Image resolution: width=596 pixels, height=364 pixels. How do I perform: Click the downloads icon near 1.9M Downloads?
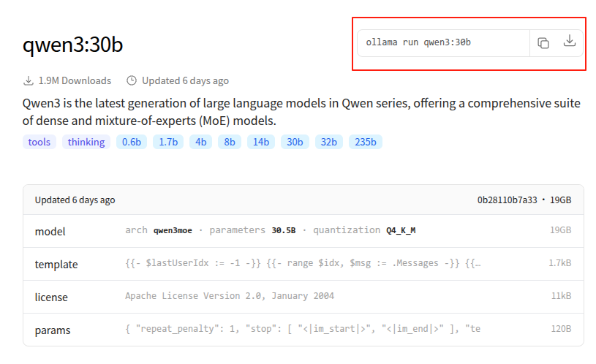click(29, 80)
